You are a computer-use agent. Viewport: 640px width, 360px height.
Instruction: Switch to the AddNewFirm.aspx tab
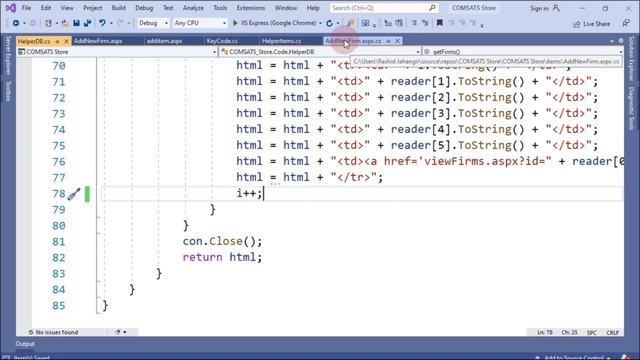[98, 41]
